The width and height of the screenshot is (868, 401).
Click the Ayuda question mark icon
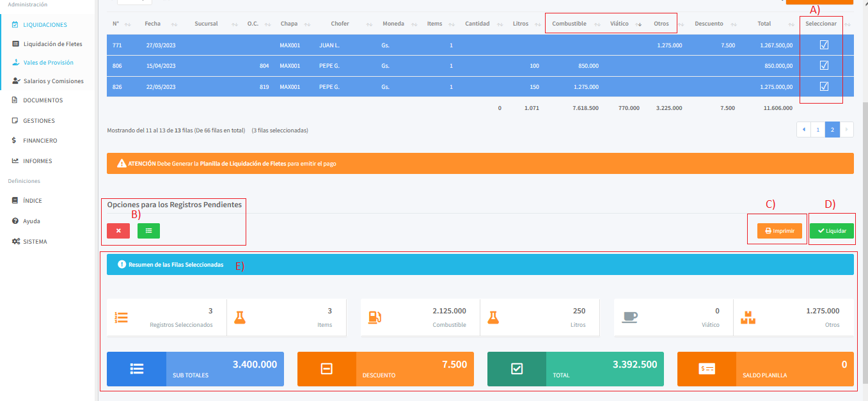click(x=15, y=221)
